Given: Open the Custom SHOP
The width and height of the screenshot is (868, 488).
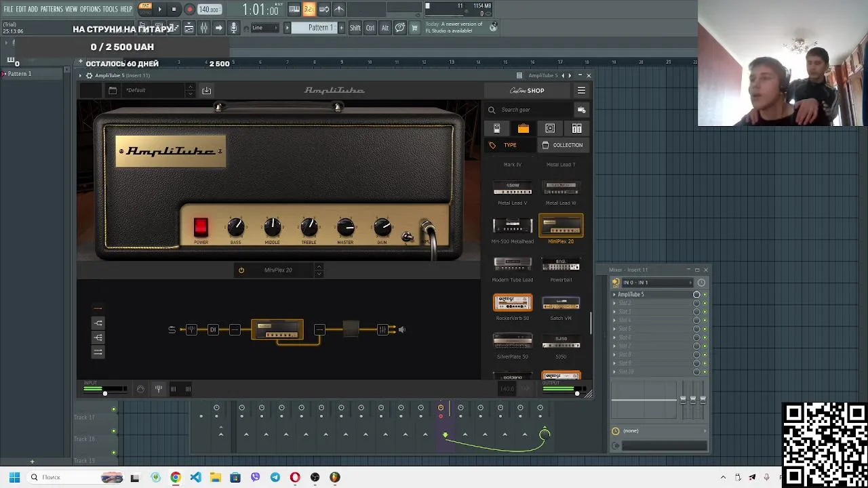Looking at the screenshot, I should (527, 90).
